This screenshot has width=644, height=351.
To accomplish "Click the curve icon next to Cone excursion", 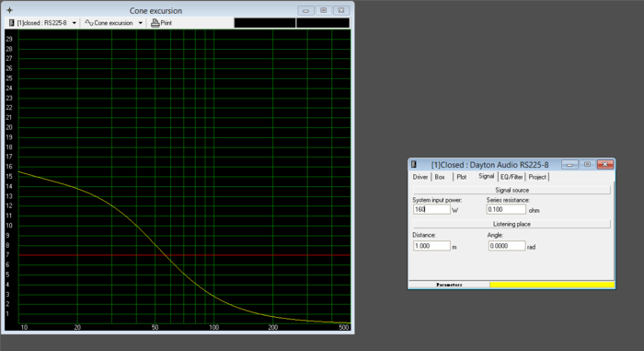I will click(88, 23).
